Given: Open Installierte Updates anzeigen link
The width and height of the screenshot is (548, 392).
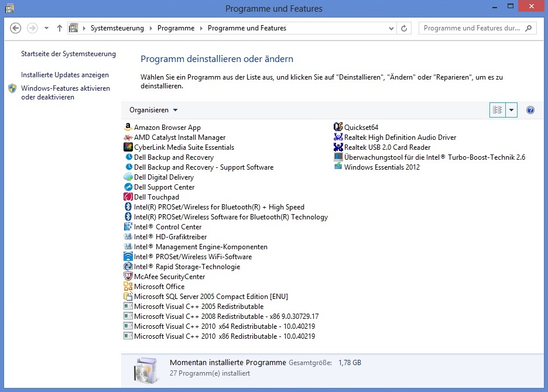Looking at the screenshot, I should 65,75.
